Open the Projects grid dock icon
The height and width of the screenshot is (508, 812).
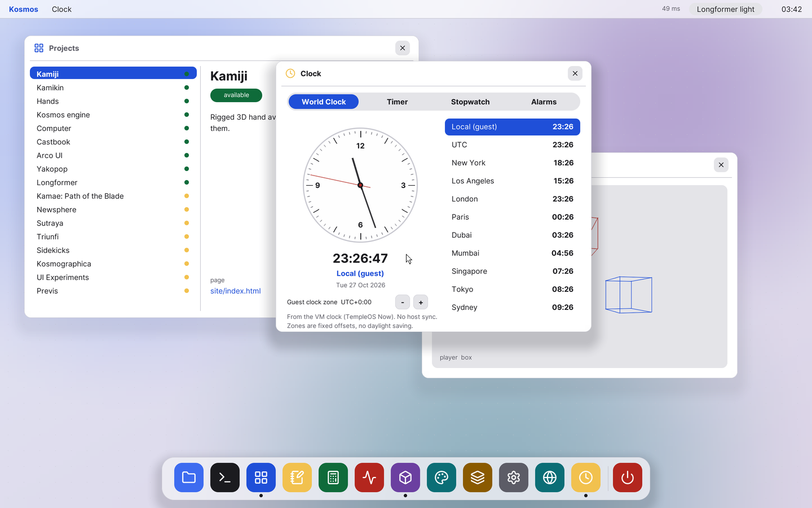click(x=261, y=478)
